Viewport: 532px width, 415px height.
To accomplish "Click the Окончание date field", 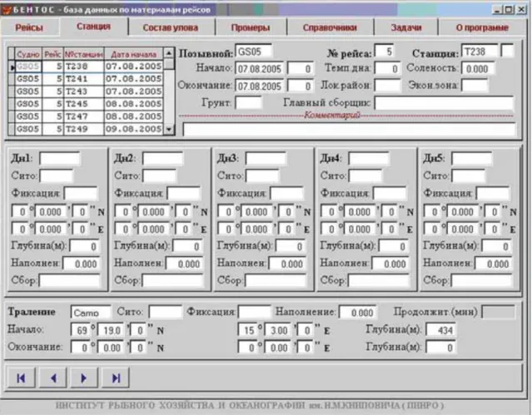I will (260, 86).
